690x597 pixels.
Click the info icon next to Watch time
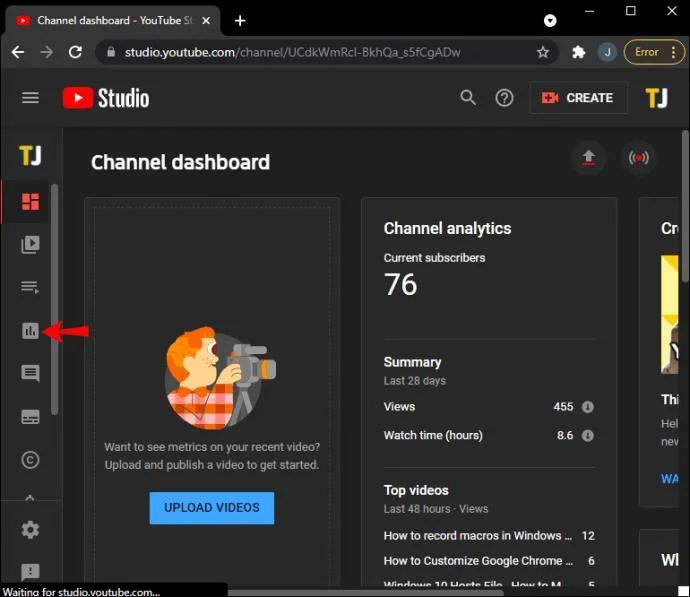click(587, 435)
